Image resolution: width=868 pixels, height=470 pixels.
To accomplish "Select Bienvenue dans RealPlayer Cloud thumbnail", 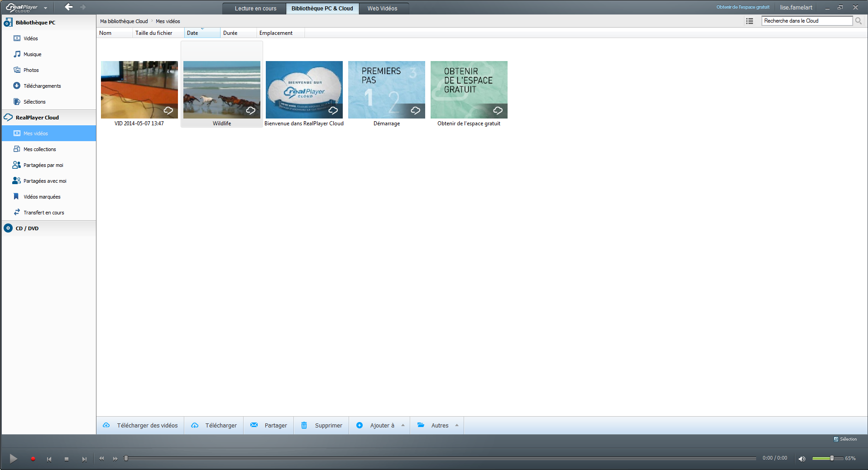I will coord(304,90).
